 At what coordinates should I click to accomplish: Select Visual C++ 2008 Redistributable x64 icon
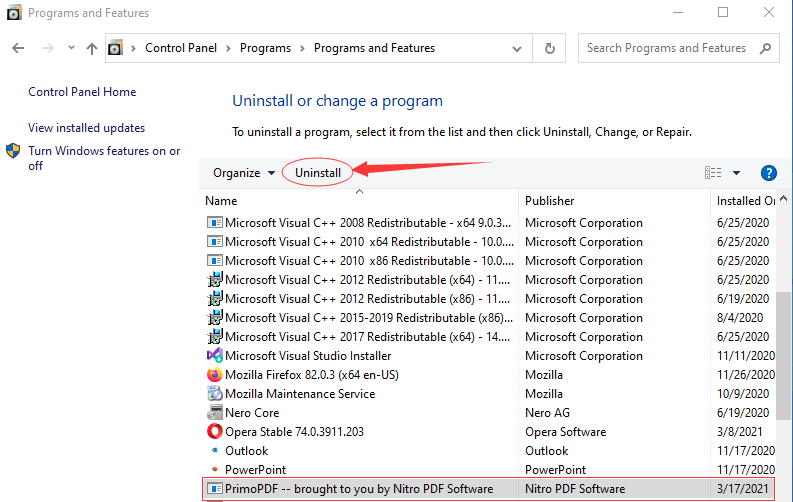tap(215, 222)
